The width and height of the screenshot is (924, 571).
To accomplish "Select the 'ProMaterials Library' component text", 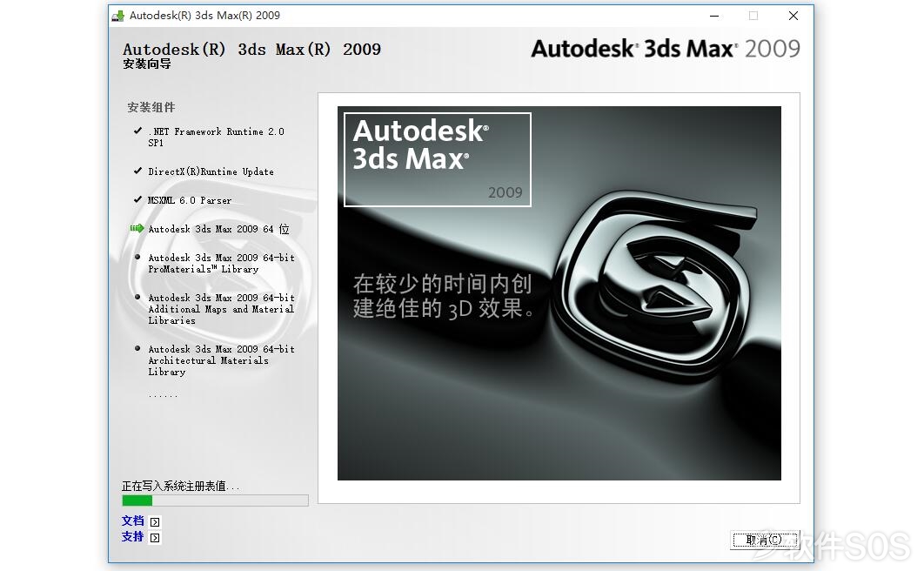I will pyautogui.click(x=222, y=264).
